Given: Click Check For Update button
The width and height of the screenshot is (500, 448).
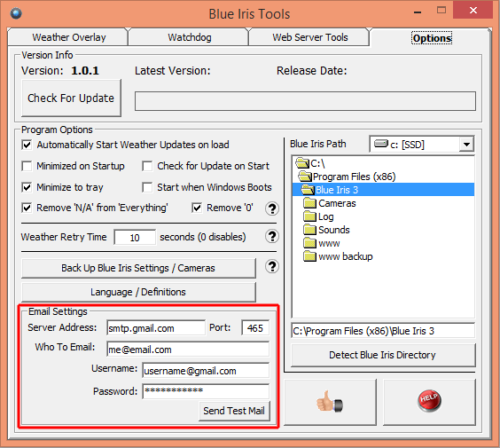Looking at the screenshot, I should click(71, 98).
